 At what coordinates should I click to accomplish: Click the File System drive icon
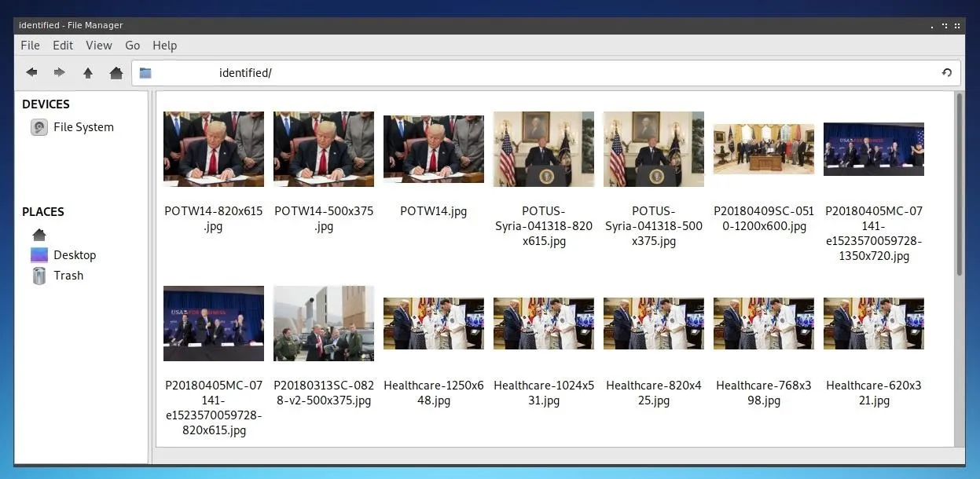pos(39,127)
